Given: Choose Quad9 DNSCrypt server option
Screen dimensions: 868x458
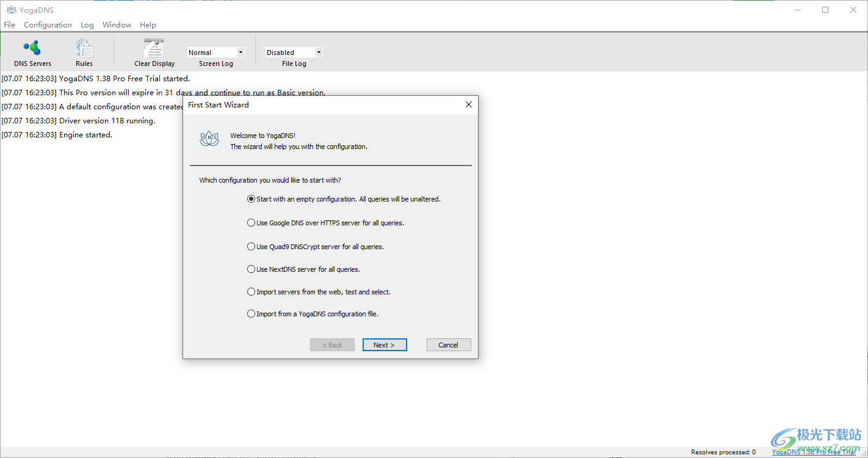Looking at the screenshot, I should coord(316,247).
